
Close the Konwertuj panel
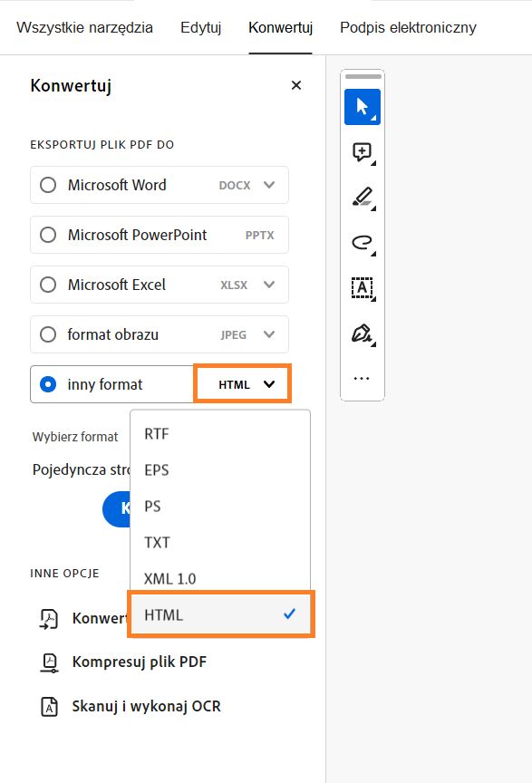click(295, 85)
